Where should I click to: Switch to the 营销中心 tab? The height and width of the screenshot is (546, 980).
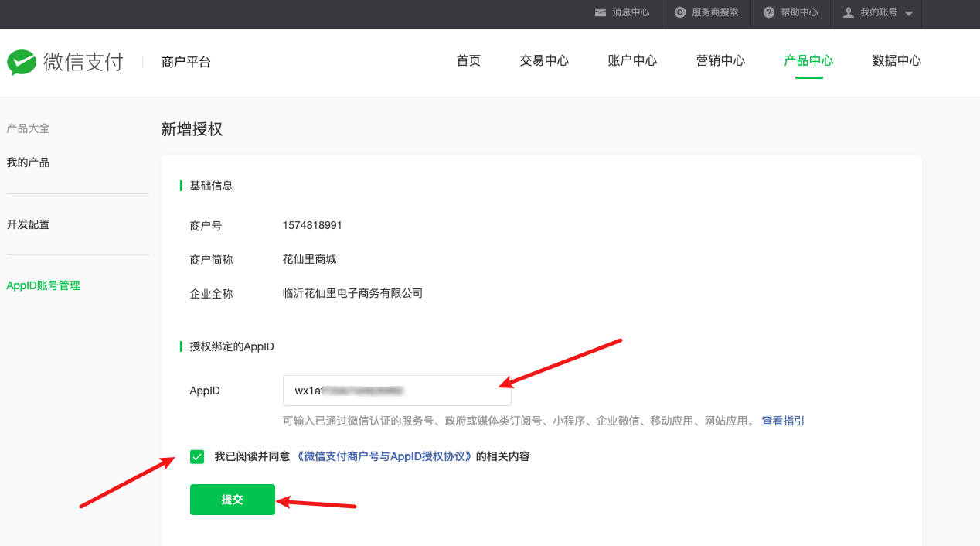(x=720, y=61)
